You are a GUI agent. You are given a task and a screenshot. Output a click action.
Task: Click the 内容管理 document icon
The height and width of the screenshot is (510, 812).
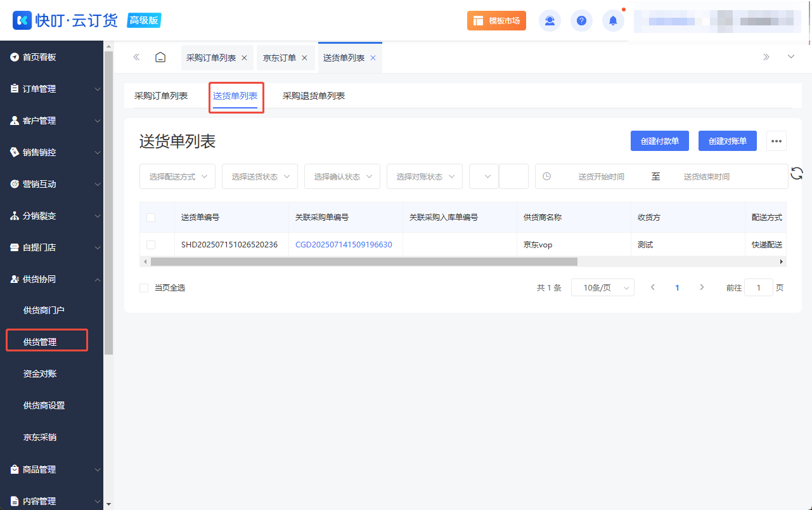pos(15,501)
